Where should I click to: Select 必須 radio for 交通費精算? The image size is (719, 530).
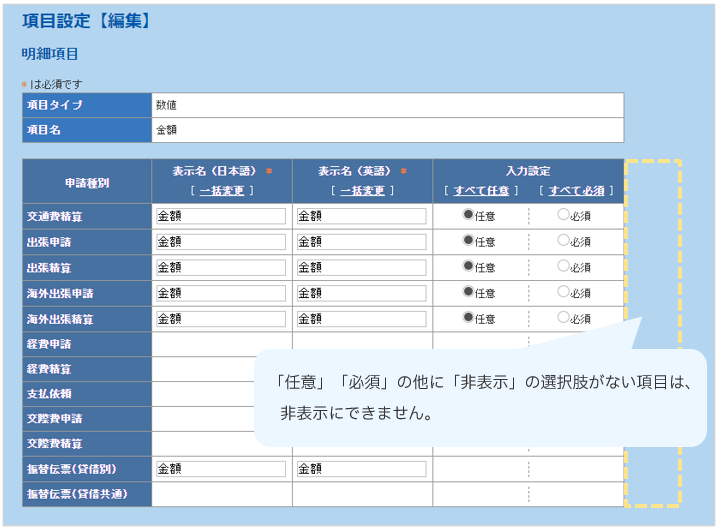pyautogui.click(x=563, y=215)
